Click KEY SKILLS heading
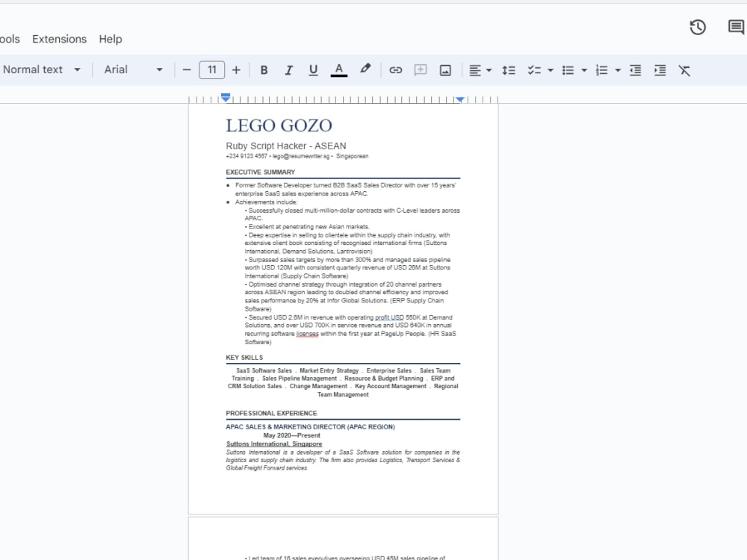Image resolution: width=747 pixels, height=560 pixels. click(244, 357)
